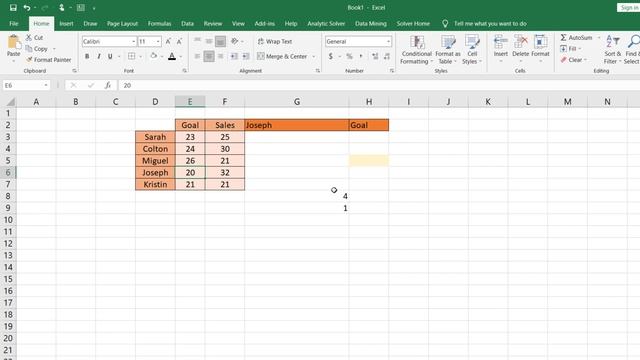Open the File tab
The height and width of the screenshot is (360, 640).
pyautogui.click(x=13, y=24)
